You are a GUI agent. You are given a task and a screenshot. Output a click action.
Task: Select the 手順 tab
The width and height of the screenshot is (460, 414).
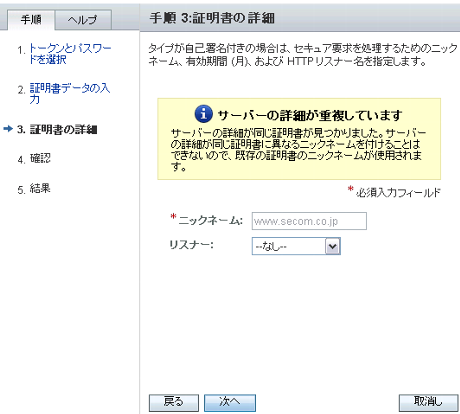click(31, 20)
